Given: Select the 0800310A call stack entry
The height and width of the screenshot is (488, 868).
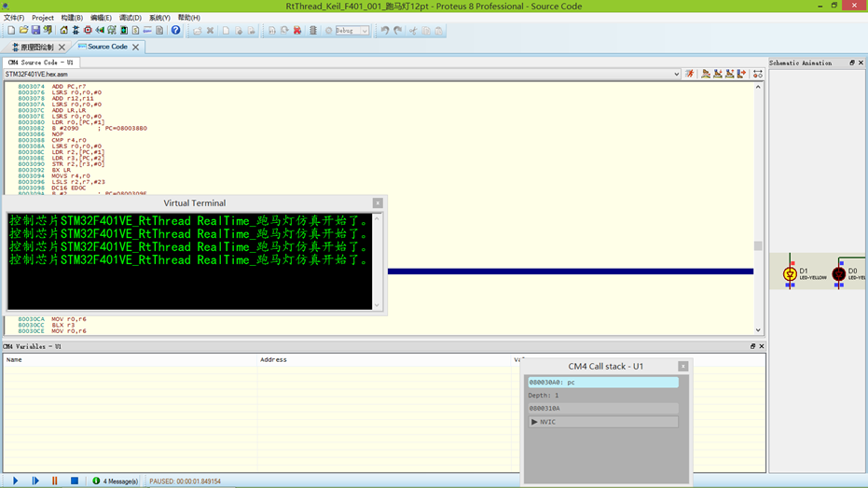Looking at the screenshot, I should (x=603, y=409).
